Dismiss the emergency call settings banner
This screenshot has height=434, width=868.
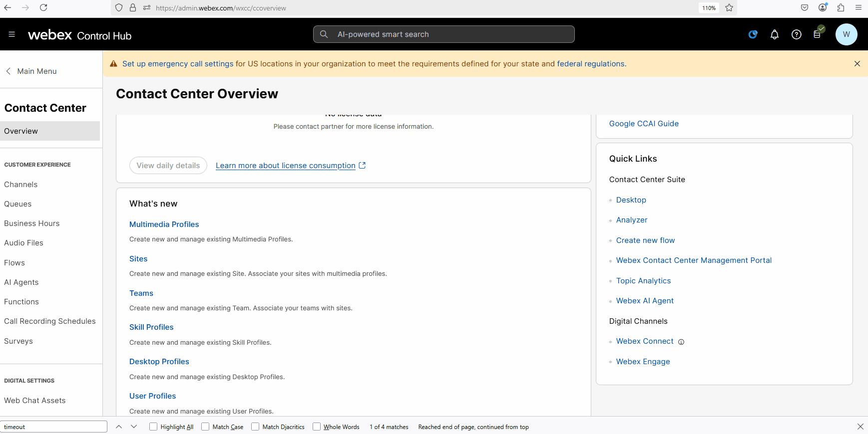pos(857,64)
